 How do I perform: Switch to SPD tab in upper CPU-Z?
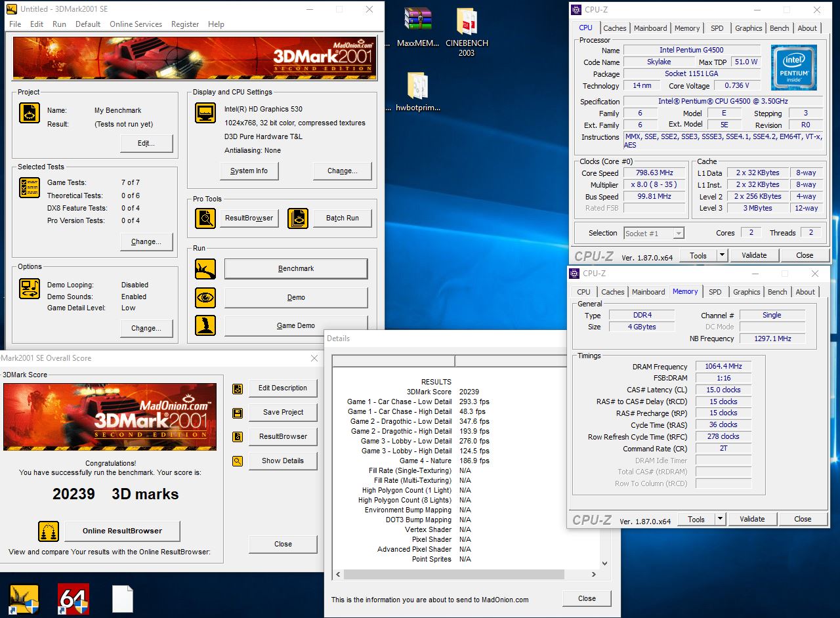717,28
